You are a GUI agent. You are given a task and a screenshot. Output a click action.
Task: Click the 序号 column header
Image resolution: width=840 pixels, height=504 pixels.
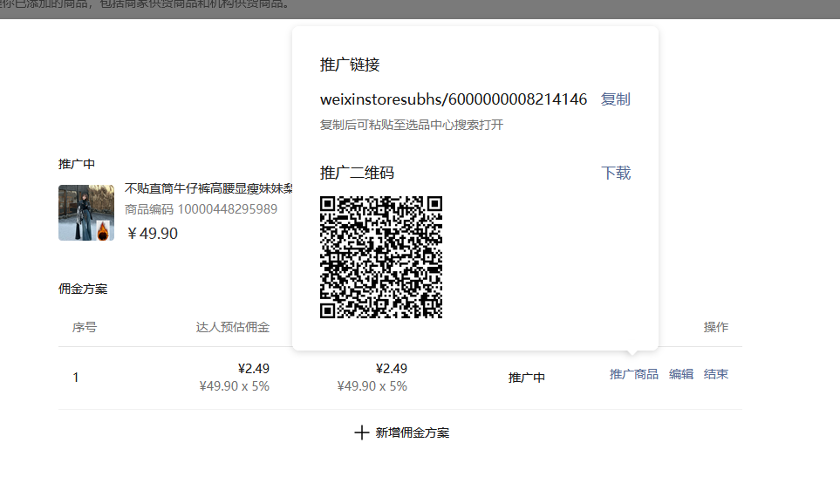[85, 327]
